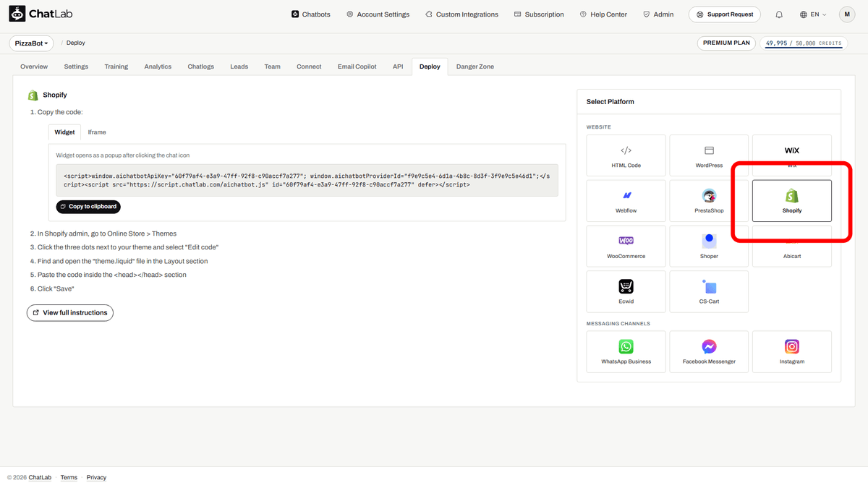Switch to Settings tab

pos(76,67)
